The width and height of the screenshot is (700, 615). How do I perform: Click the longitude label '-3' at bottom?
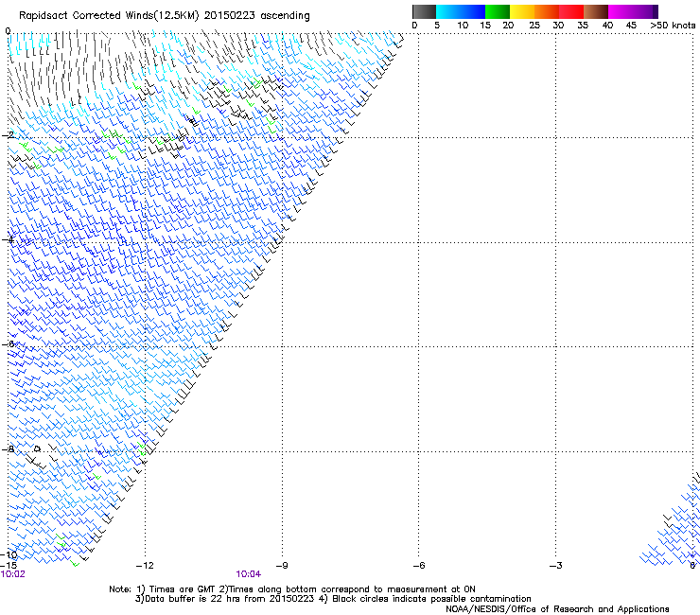point(556,566)
